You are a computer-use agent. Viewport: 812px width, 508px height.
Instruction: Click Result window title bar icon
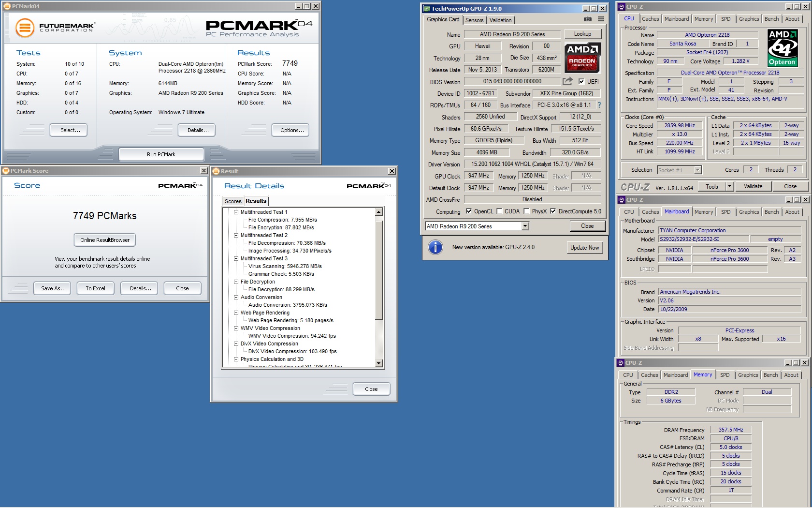[216, 171]
